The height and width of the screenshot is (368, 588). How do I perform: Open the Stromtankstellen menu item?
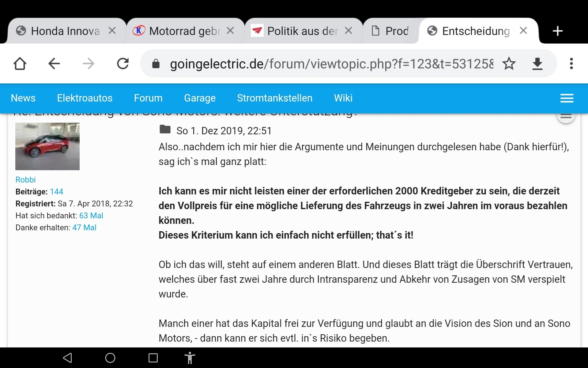tap(274, 98)
